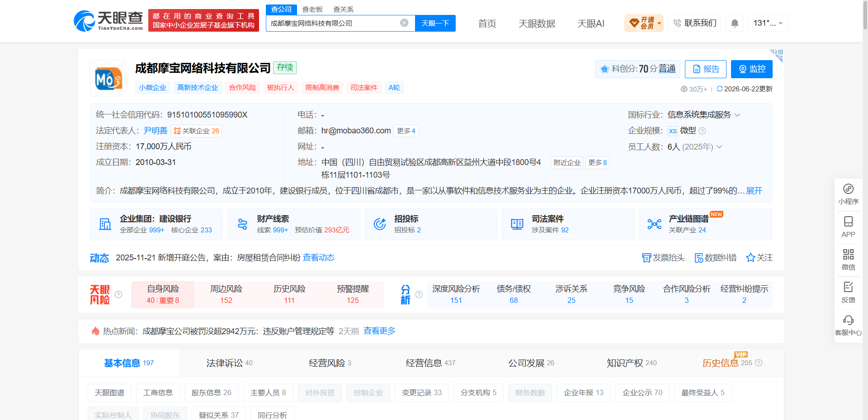868x420 pixels.
Task: Open 天眼AI in top navigation
Action: pyautogui.click(x=590, y=24)
